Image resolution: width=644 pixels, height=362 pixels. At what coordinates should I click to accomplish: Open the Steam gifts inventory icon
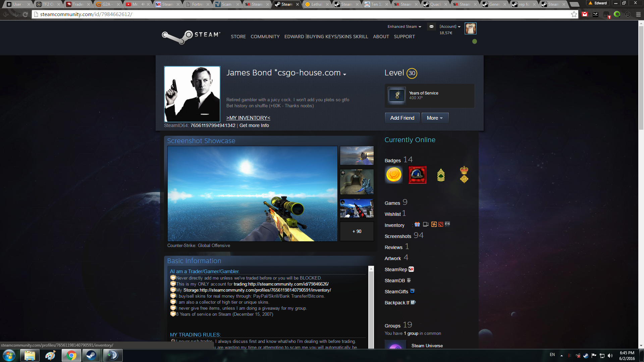417,224
